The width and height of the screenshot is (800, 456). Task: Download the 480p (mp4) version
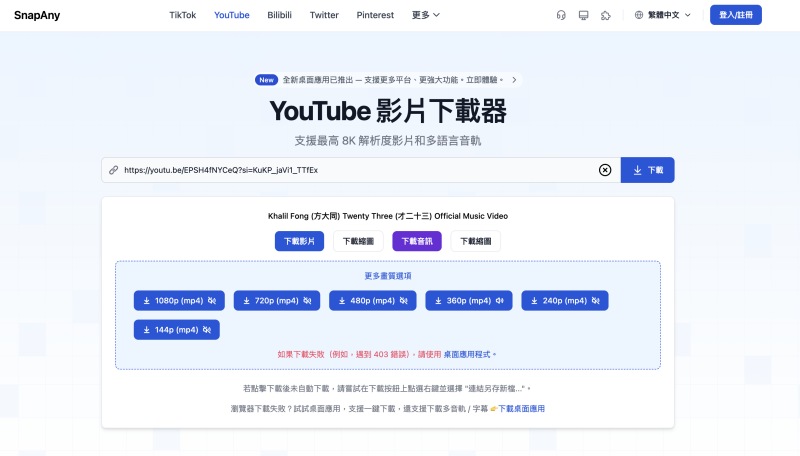pyautogui.click(x=372, y=300)
